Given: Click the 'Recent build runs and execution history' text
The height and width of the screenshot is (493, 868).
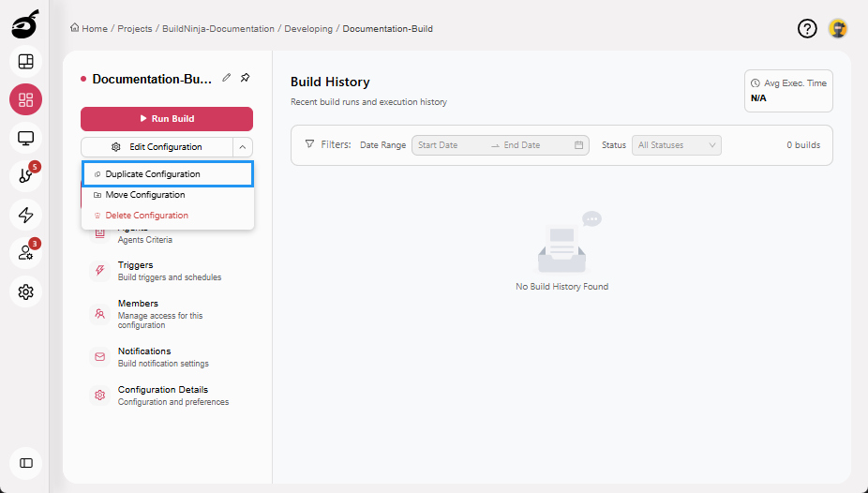Looking at the screenshot, I should click(368, 102).
